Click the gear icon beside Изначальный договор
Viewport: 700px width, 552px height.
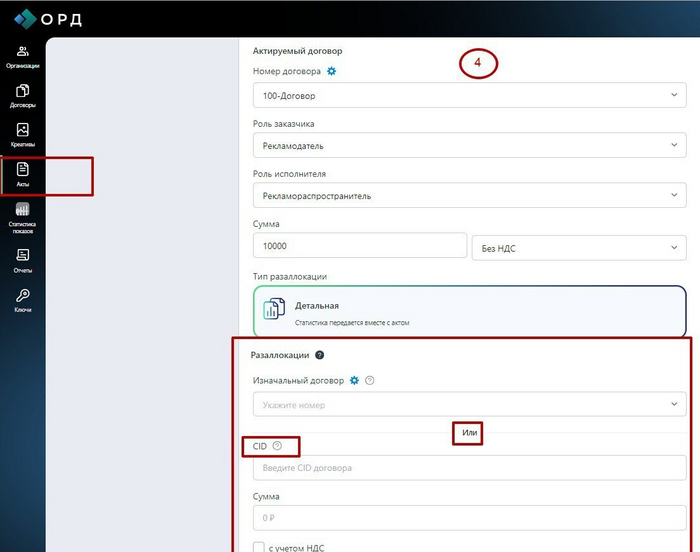(354, 381)
